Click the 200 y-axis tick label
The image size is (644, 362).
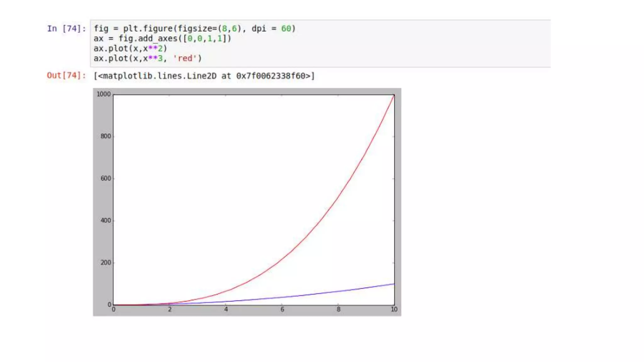[x=106, y=263]
